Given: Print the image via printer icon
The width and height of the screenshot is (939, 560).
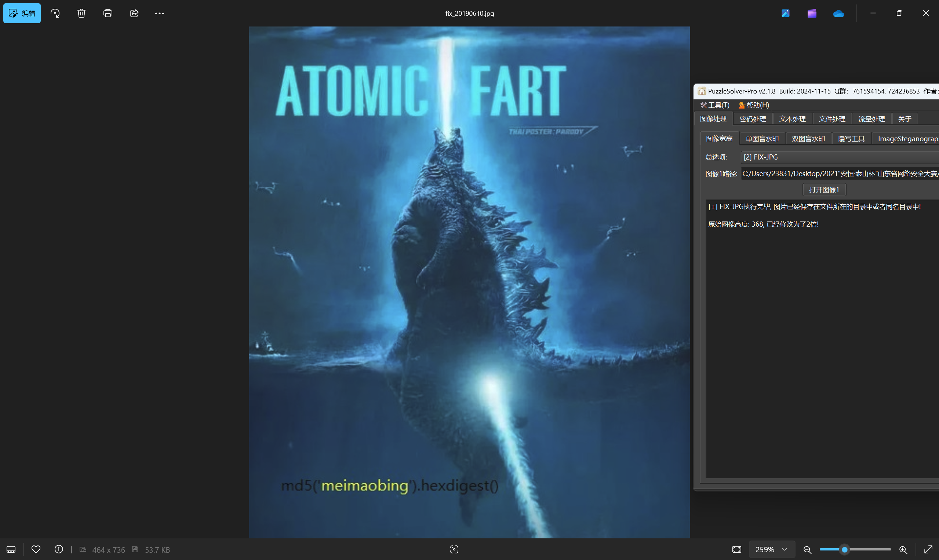Looking at the screenshot, I should coord(108,13).
